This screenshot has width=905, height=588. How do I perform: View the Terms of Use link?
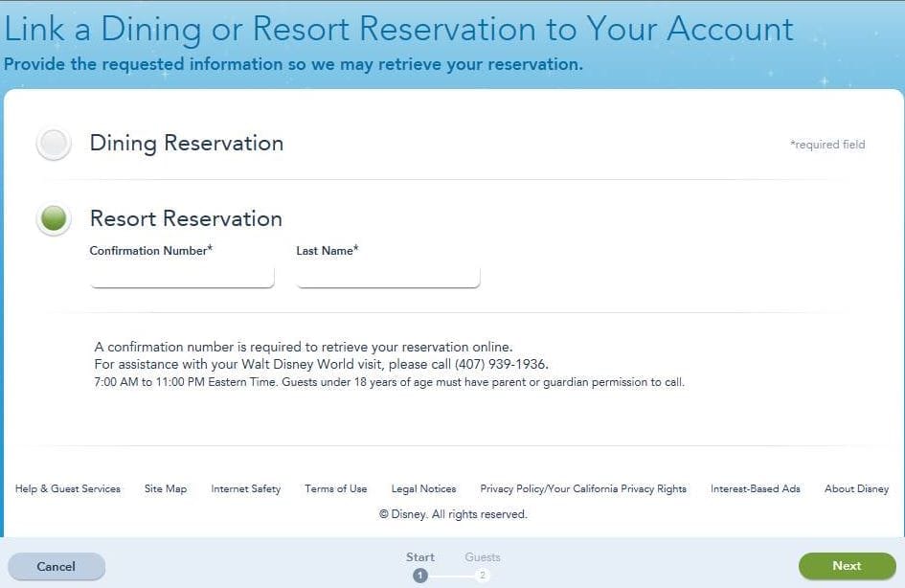[336, 488]
